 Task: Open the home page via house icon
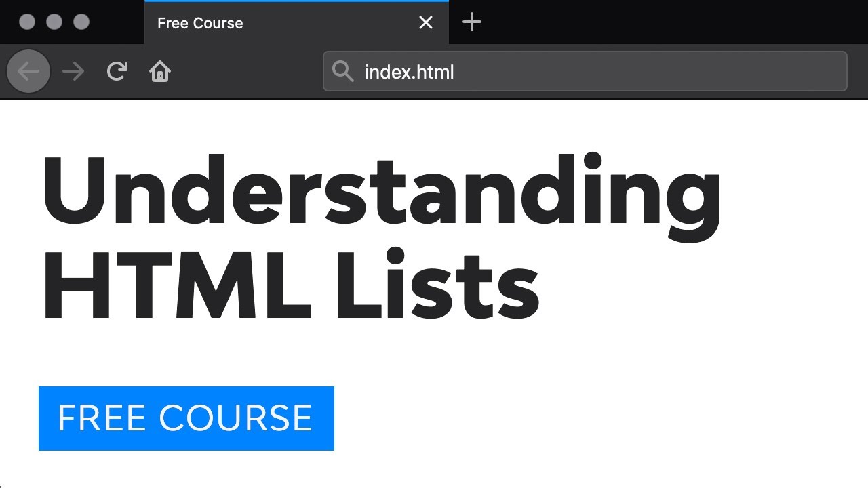pos(160,70)
